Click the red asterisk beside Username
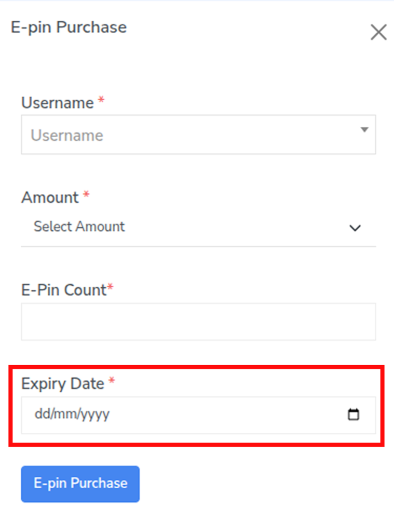The width and height of the screenshot is (394, 532). [x=101, y=101]
